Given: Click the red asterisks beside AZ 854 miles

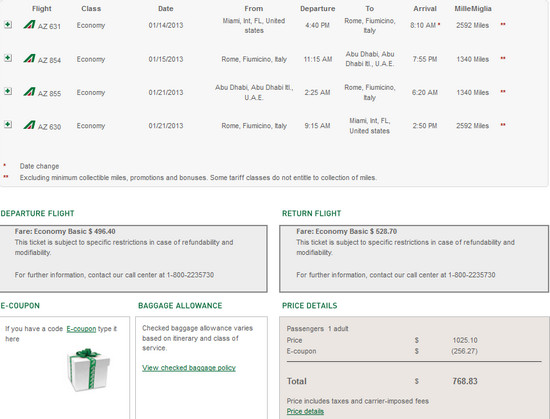Looking at the screenshot, I should pos(503,58).
